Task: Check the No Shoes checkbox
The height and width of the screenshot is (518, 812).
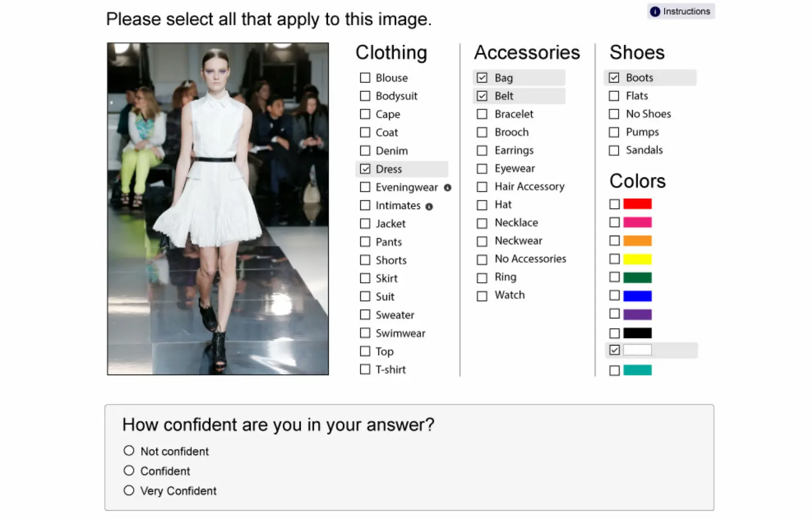Action: tap(614, 114)
